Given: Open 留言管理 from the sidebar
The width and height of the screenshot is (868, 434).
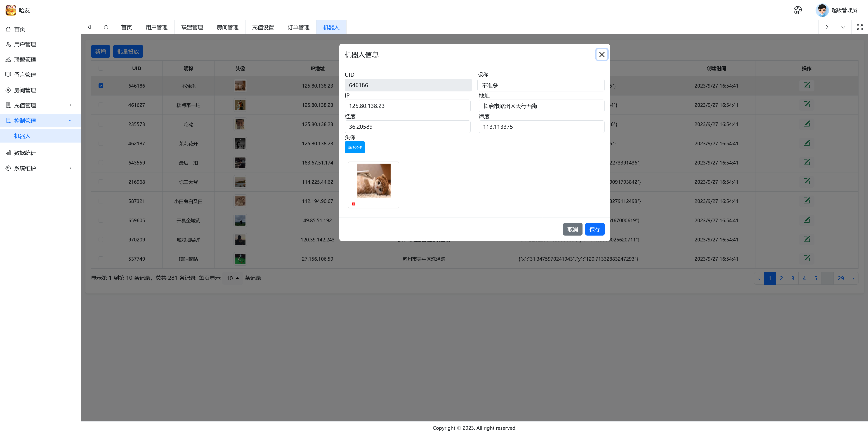Looking at the screenshot, I should pyautogui.click(x=25, y=74).
